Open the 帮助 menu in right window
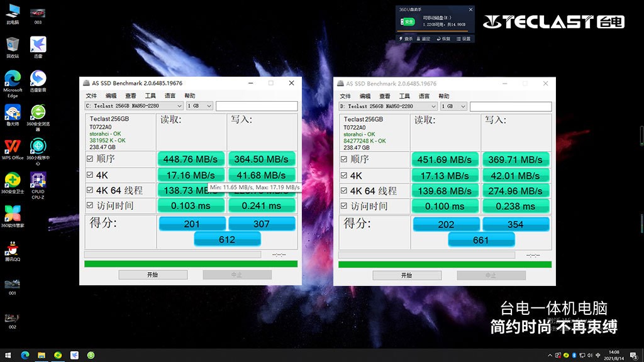The image size is (644, 362). pos(444,96)
